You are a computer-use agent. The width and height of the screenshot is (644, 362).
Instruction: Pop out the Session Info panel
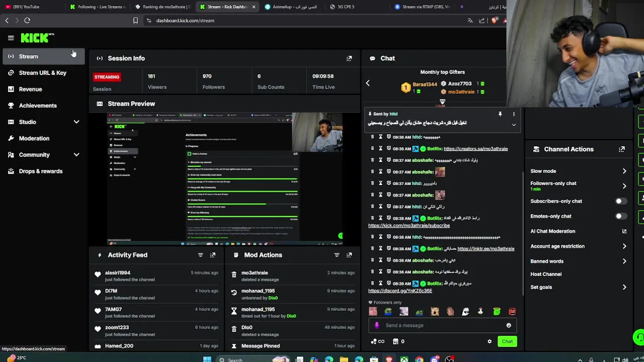pos(349,58)
